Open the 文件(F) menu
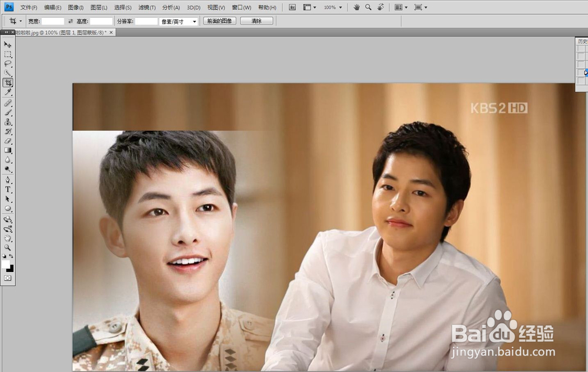 click(29, 8)
